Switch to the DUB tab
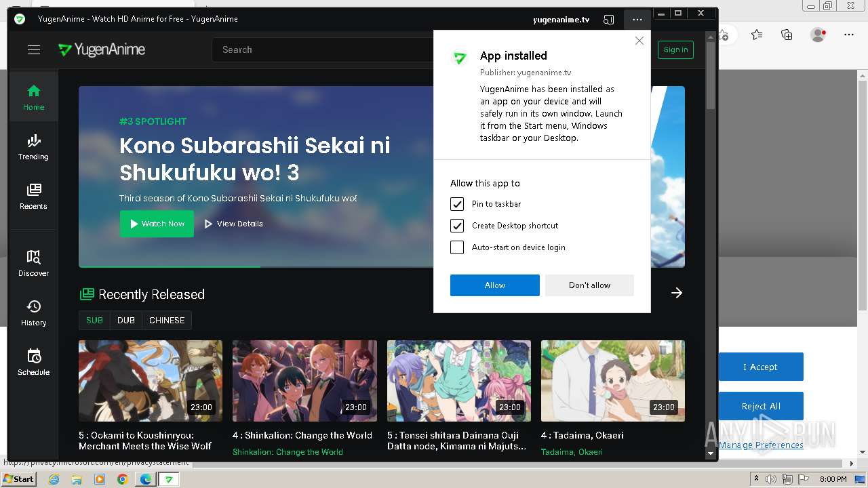This screenshot has width=868, height=488. (x=126, y=320)
